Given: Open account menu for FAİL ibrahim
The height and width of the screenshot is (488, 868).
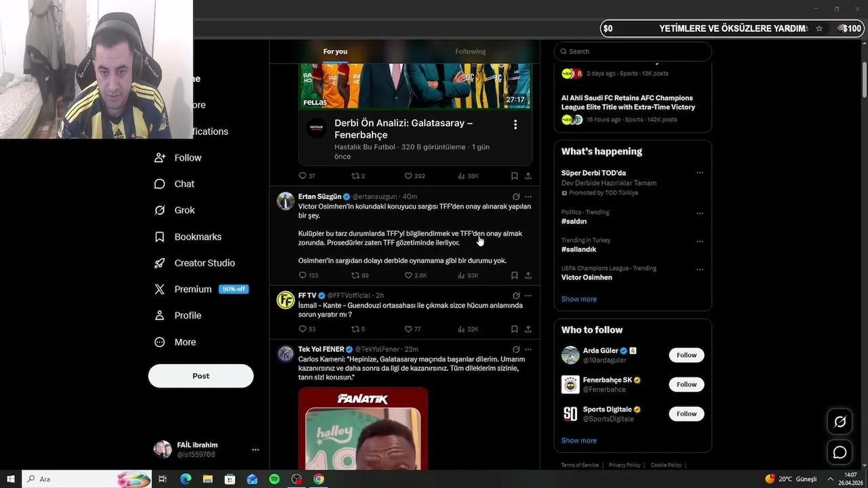Looking at the screenshot, I should pos(255,449).
